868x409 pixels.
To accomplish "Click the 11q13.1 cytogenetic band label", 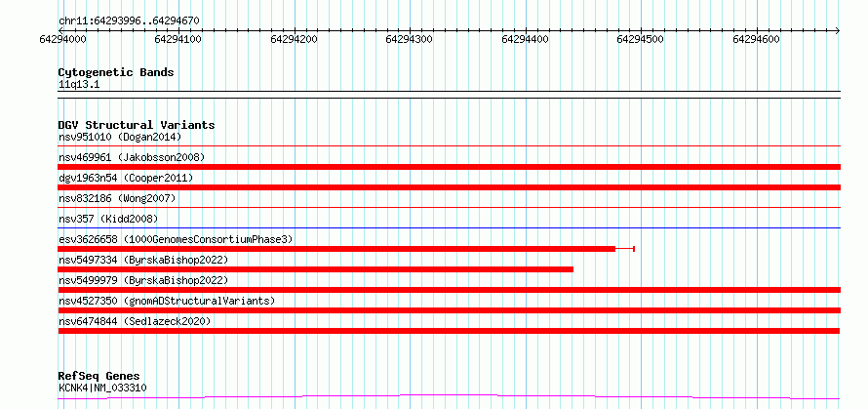I will click(79, 84).
